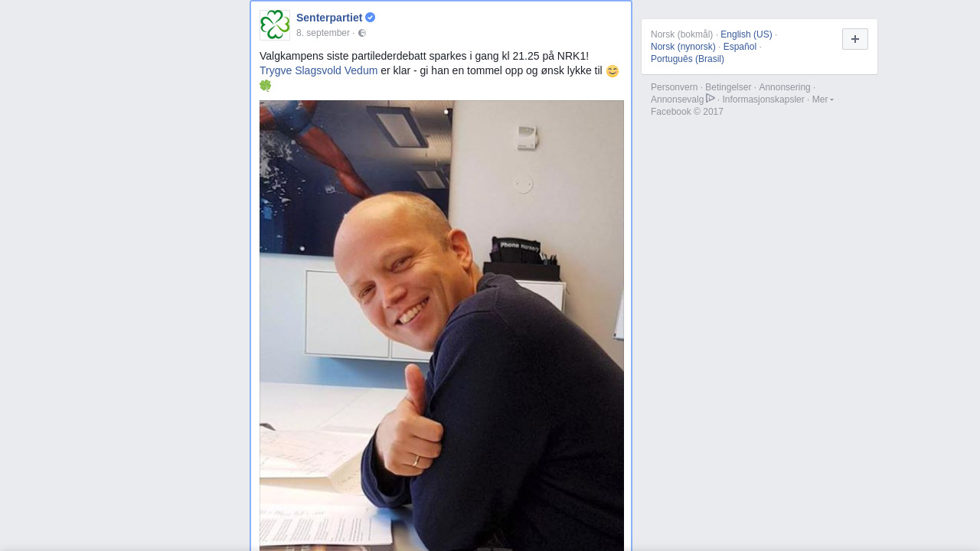Image resolution: width=980 pixels, height=551 pixels.
Task: Click the AdChoices triangle icon
Action: (710, 99)
